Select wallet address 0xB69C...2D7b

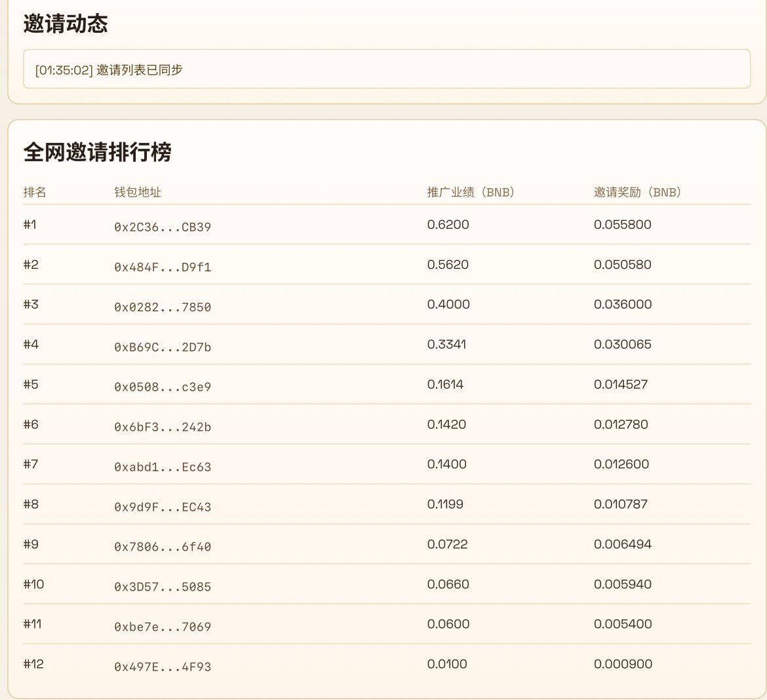click(163, 347)
